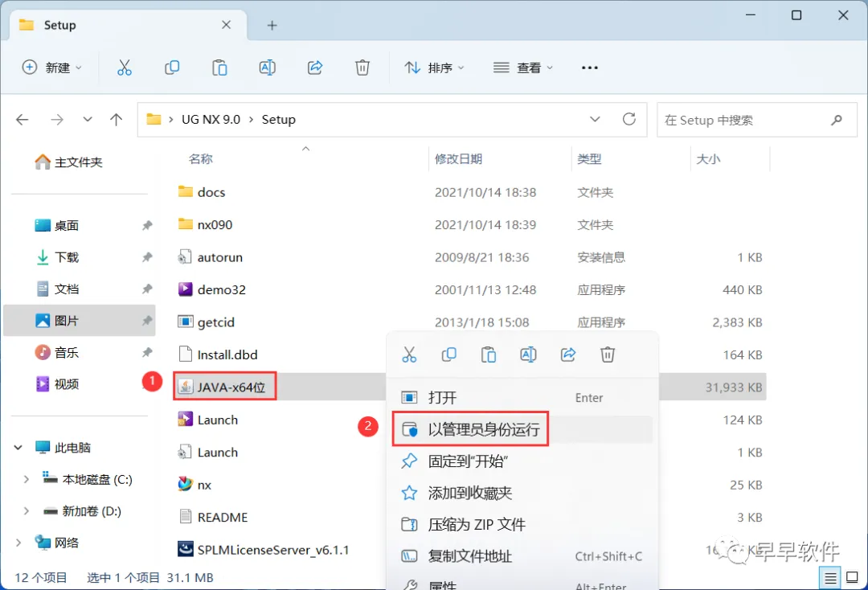Click the 在 Setup 中搜索 search box
Viewport: 868px width, 590px height.
(757, 120)
